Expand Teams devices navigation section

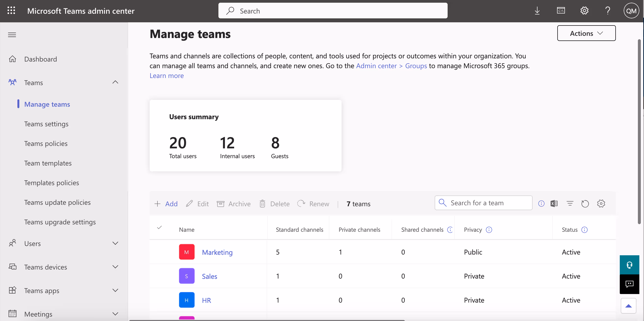pyautogui.click(x=115, y=267)
